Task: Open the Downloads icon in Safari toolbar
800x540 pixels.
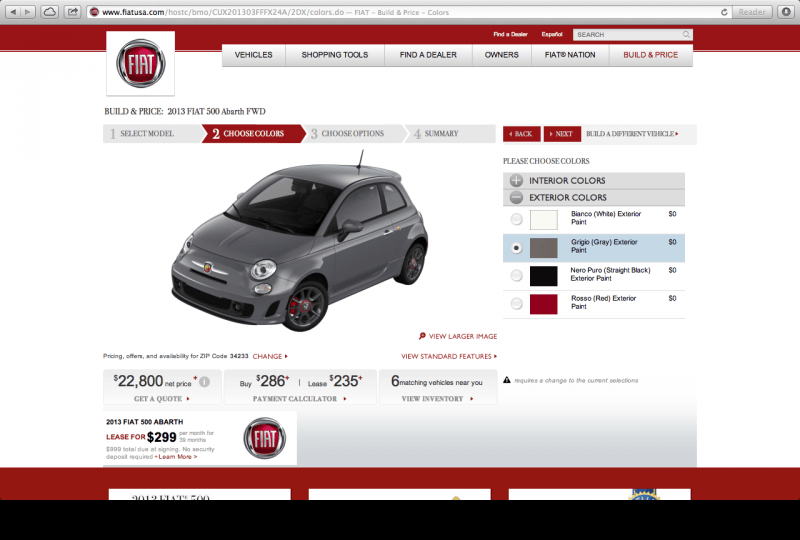Action: click(x=786, y=12)
